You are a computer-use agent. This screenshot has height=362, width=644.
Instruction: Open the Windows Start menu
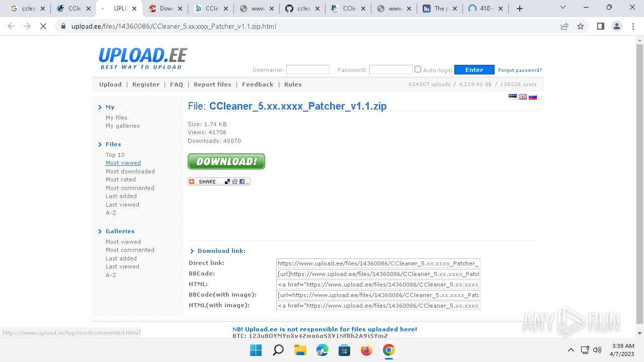(256, 350)
